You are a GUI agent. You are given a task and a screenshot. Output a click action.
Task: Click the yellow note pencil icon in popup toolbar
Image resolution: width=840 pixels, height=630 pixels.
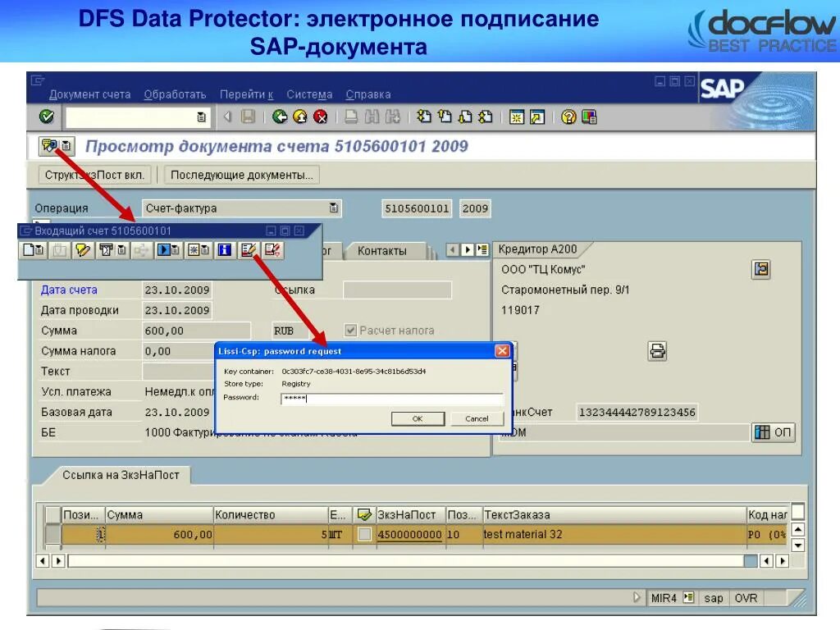pyautogui.click(x=83, y=249)
